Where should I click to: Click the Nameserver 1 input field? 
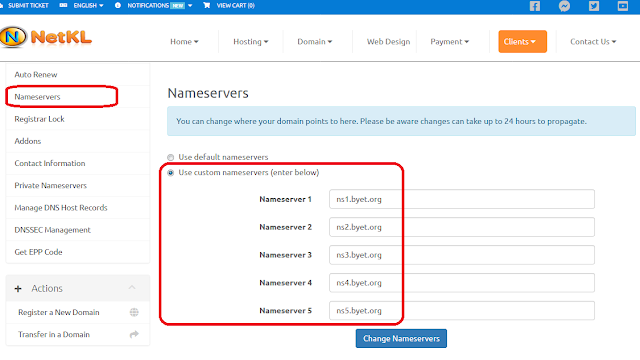coord(462,199)
